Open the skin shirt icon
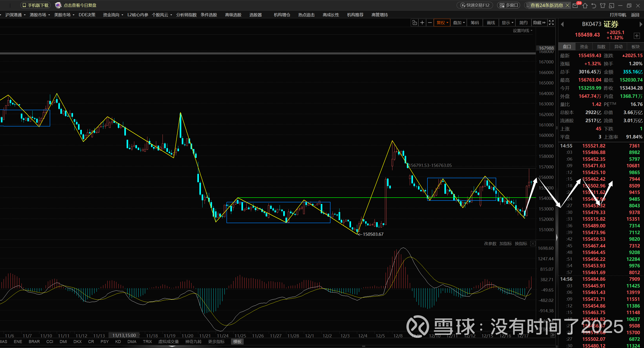This screenshot has width=644, height=348. 603,5
